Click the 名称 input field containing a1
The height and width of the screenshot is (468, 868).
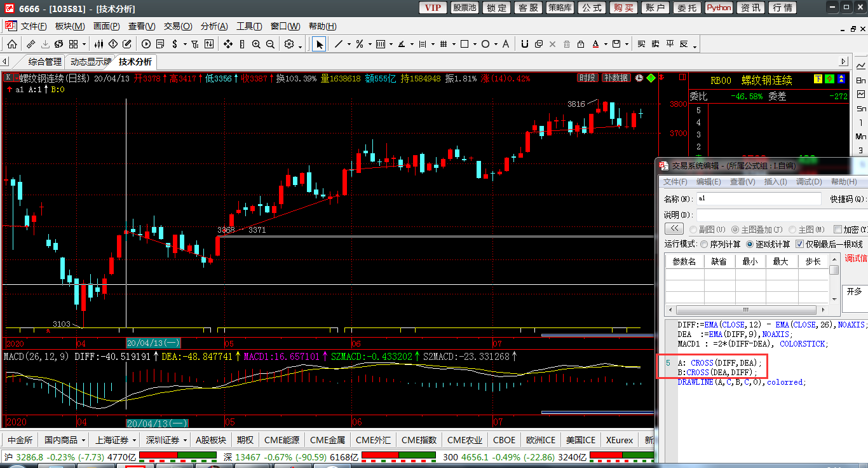coord(759,198)
